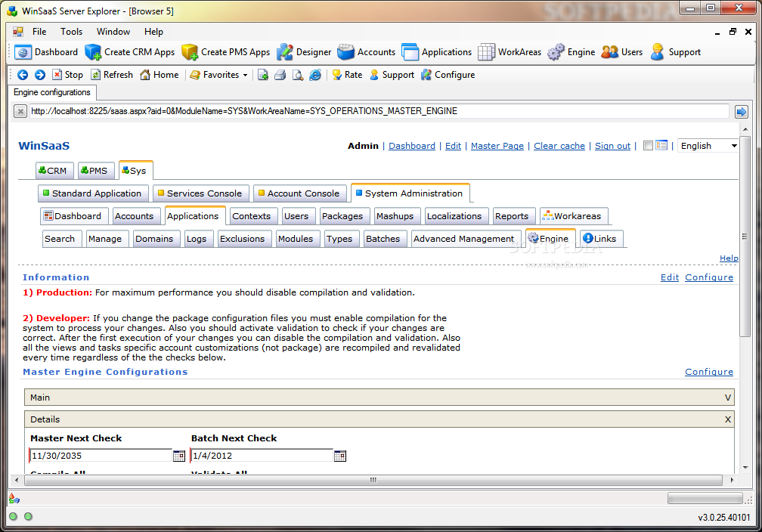Click Configure in the browser toolbar
762x532 pixels.
[x=448, y=75]
